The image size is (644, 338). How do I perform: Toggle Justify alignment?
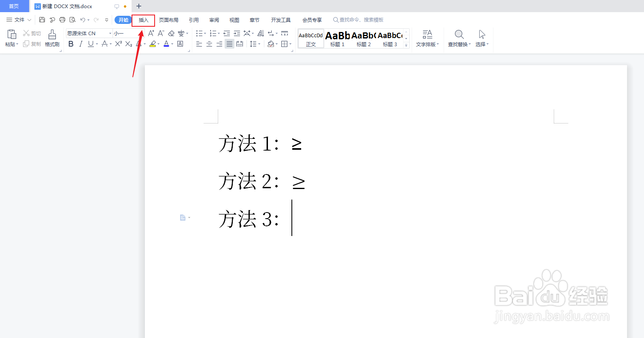pos(230,44)
